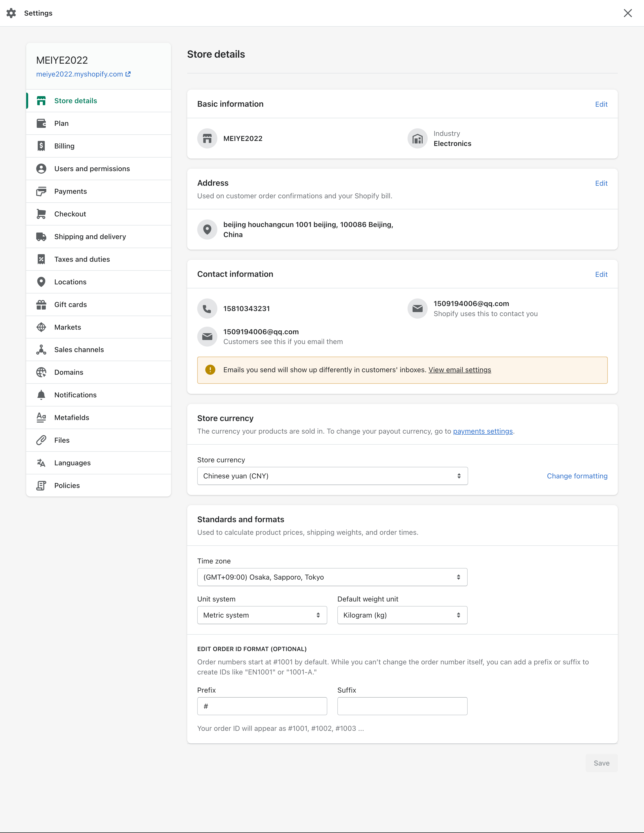The width and height of the screenshot is (644, 833).
Task: Click the Plan wallet icon in sidebar
Action: (41, 123)
